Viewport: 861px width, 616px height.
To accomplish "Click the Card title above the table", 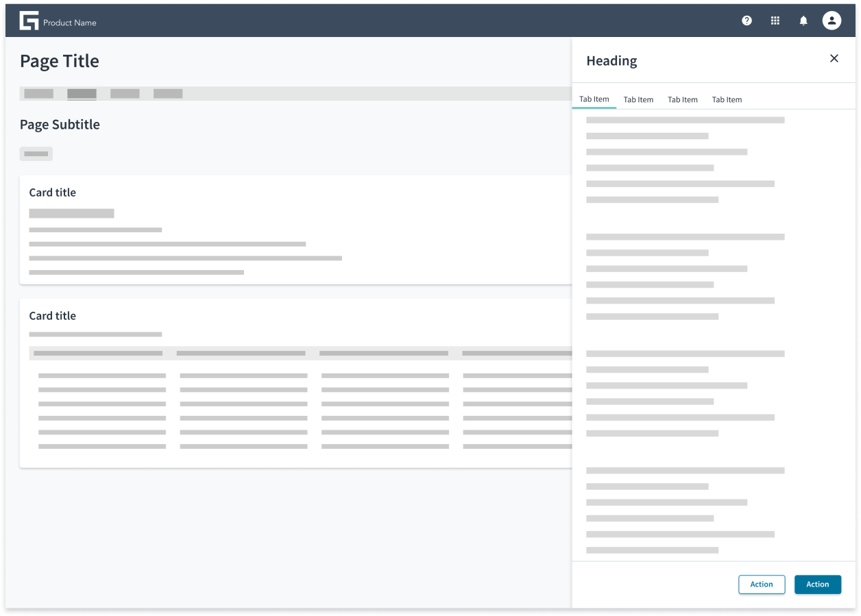I will [53, 316].
